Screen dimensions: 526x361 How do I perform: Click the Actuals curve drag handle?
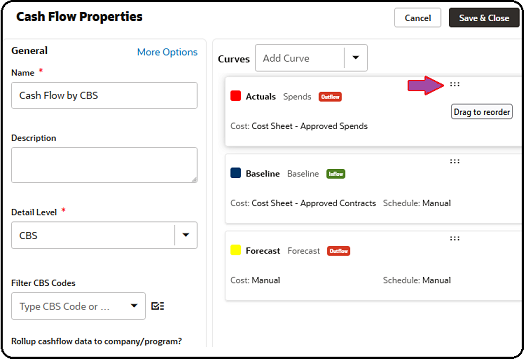454,84
